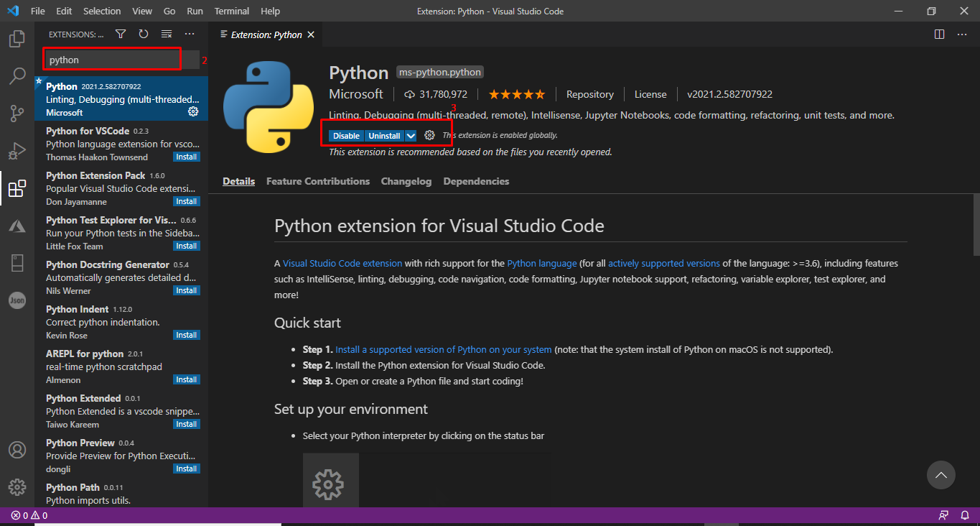The image size is (980, 526).
Task: Install the Python Indent extension
Action: 186,336
